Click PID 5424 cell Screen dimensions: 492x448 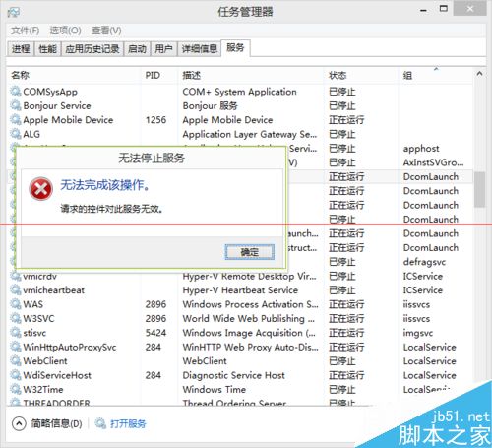(x=155, y=333)
